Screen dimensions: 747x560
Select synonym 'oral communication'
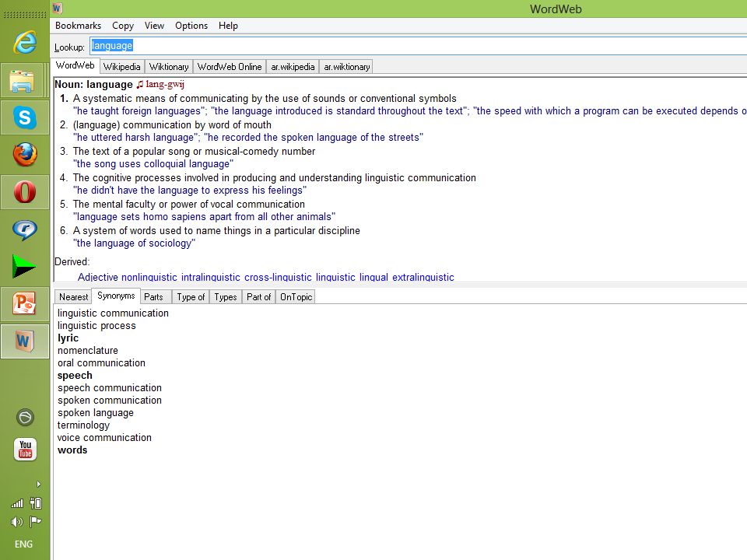pyautogui.click(x=101, y=363)
